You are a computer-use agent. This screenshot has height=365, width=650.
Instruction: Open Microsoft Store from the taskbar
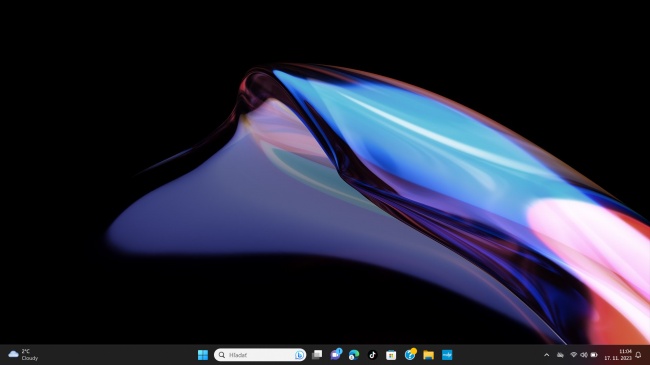pos(391,355)
